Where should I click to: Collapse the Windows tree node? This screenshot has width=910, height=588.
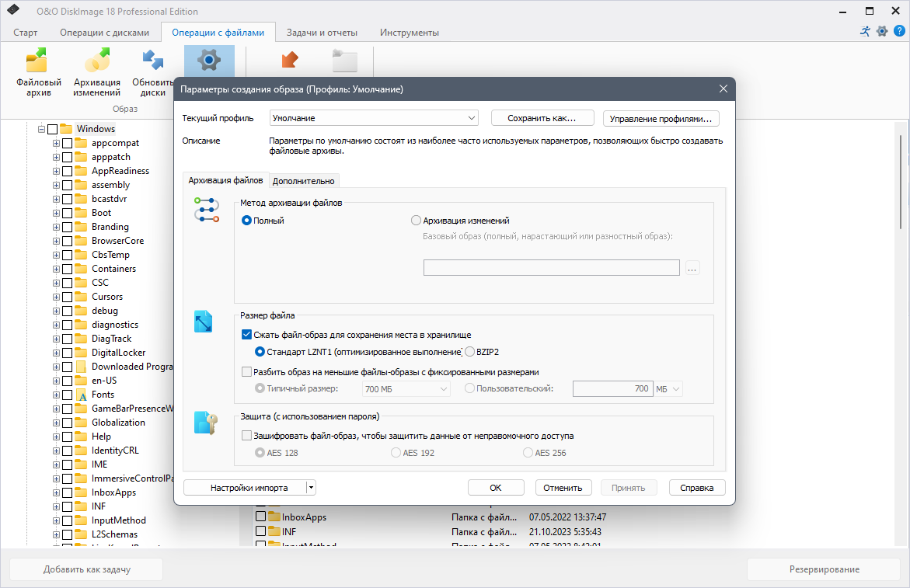click(x=41, y=129)
